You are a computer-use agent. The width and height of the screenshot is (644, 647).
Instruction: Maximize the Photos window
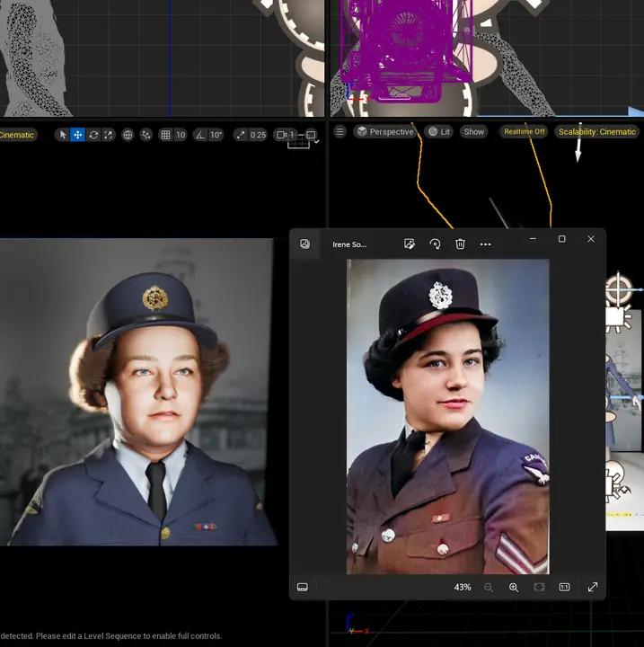(562, 239)
